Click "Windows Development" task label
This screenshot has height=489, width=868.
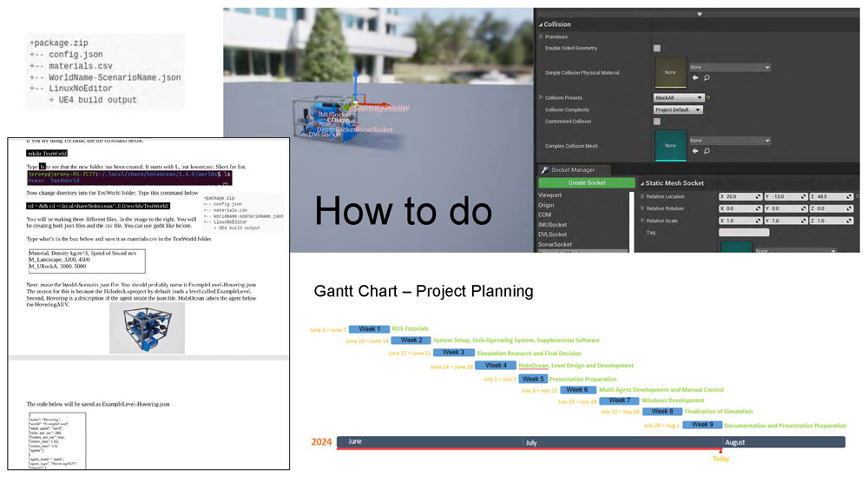(673, 400)
